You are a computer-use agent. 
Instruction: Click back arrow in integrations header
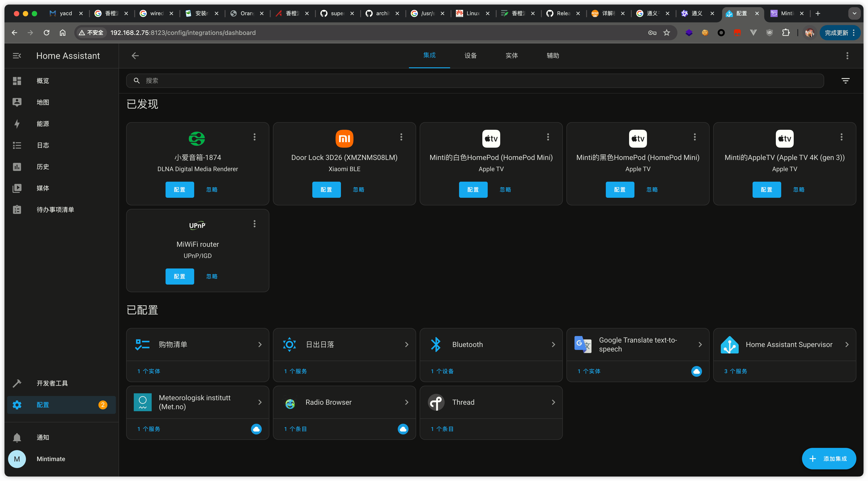(x=135, y=56)
